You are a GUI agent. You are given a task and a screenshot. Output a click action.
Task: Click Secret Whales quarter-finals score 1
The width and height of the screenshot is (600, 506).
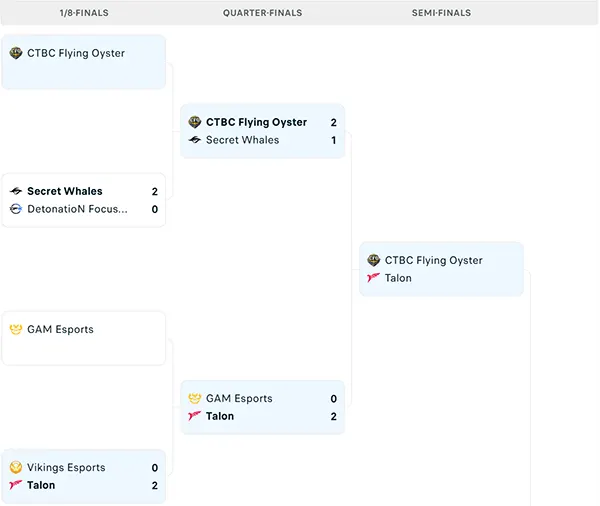pos(334,140)
